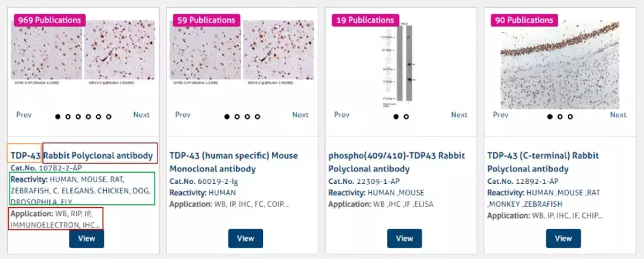
Task: Click Prev in the phospho-TDP43 card carousel
Action: pos(342,115)
